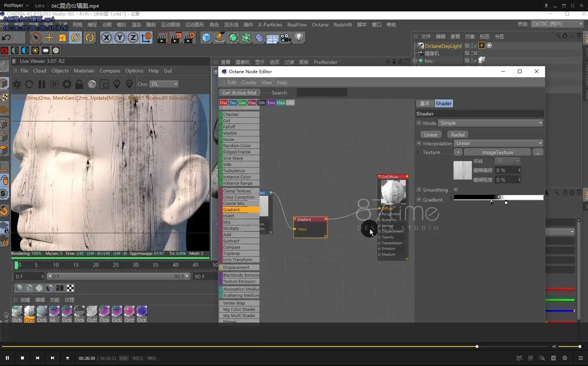Enable the X axis lock toggle
The height and width of the screenshot is (366, 588).
click(x=106, y=38)
